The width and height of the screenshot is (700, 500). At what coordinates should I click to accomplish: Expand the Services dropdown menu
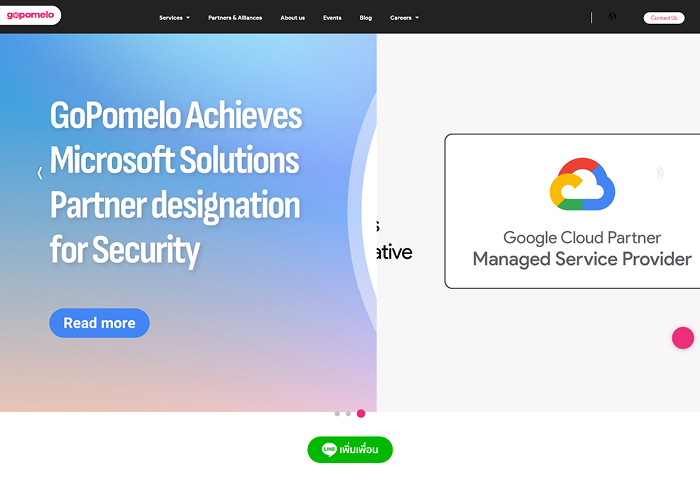(x=174, y=18)
